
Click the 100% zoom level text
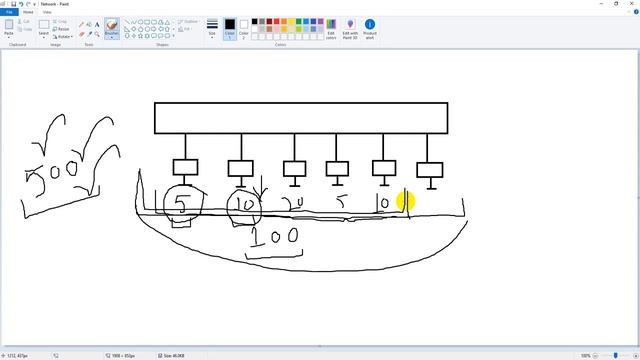[x=585, y=356]
